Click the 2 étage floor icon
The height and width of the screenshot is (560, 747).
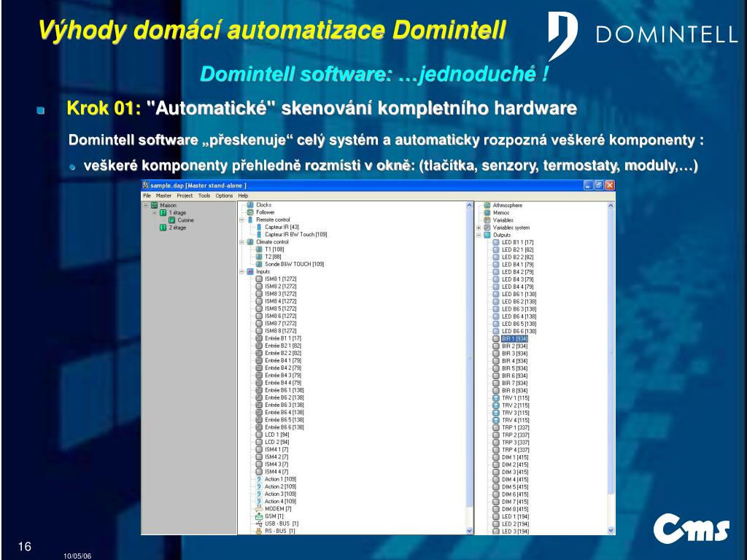[163, 227]
